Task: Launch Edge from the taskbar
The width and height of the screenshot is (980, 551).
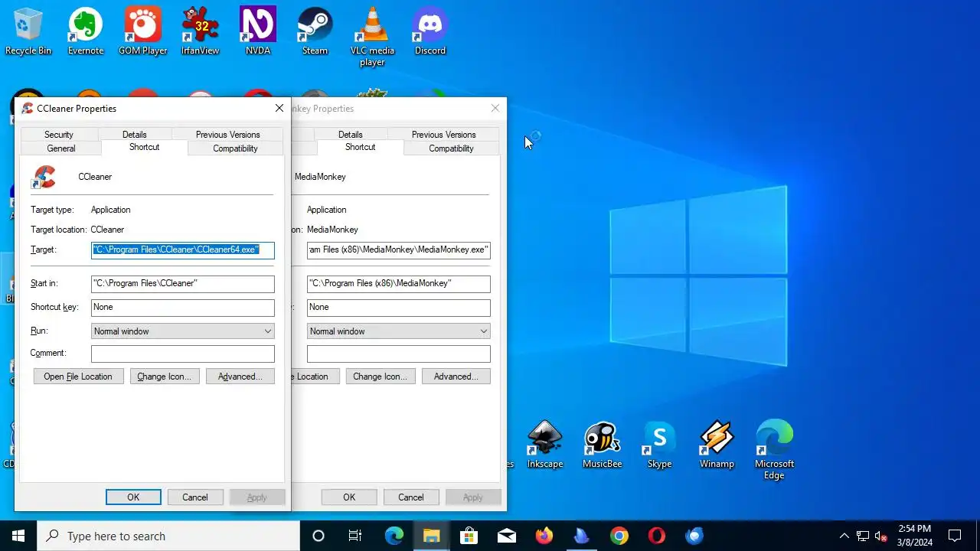Action: tap(394, 536)
